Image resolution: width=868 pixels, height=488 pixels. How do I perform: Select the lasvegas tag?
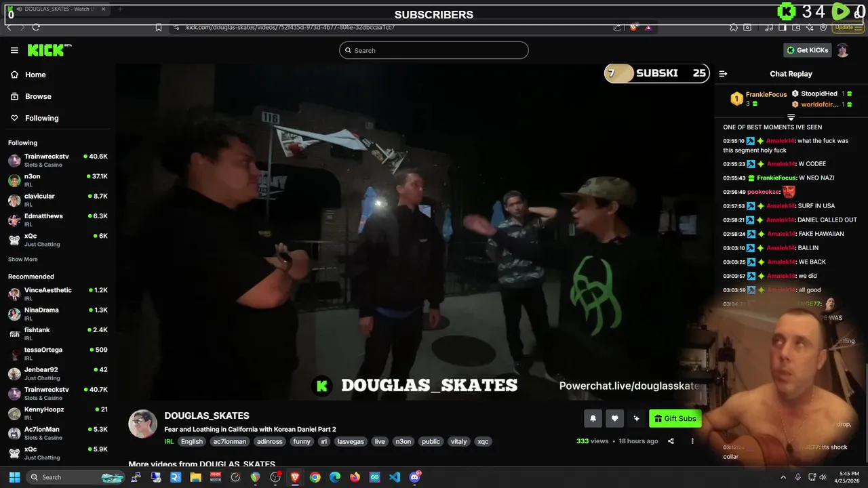(x=351, y=441)
